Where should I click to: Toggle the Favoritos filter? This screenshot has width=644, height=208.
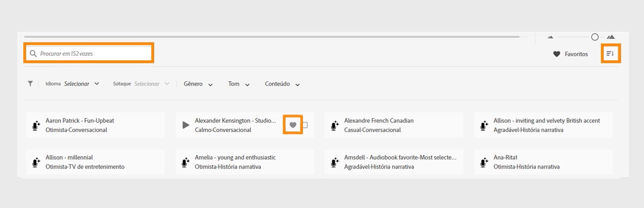pos(570,54)
